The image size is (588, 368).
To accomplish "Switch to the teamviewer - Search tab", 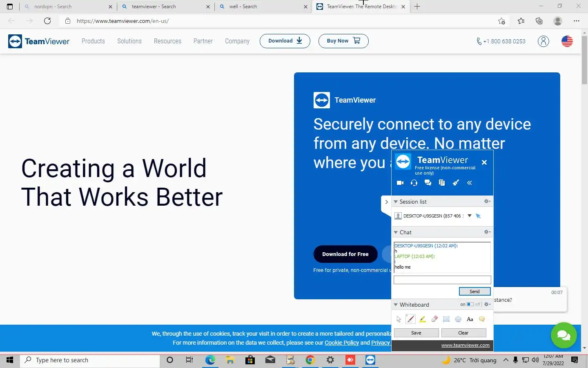I will [x=166, y=7].
